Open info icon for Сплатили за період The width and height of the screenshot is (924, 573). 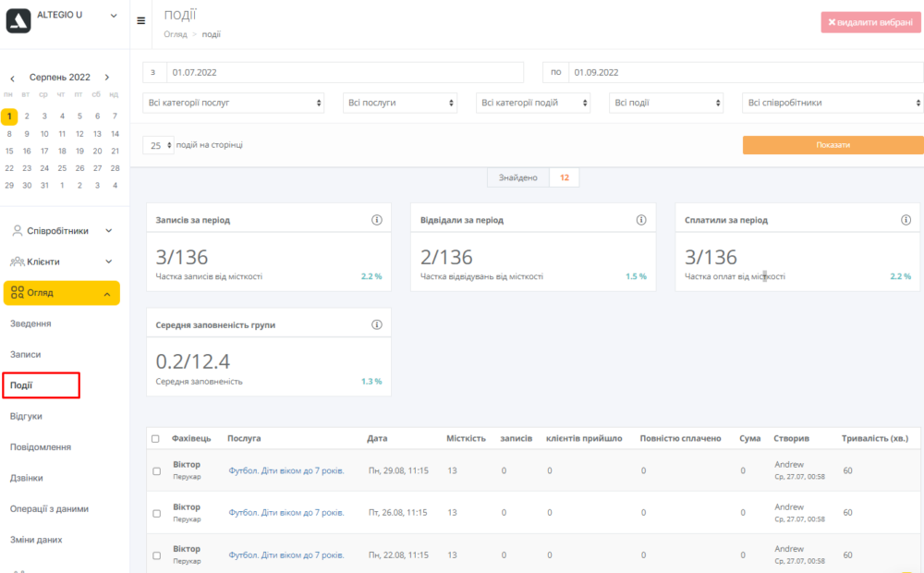(906, 220)
